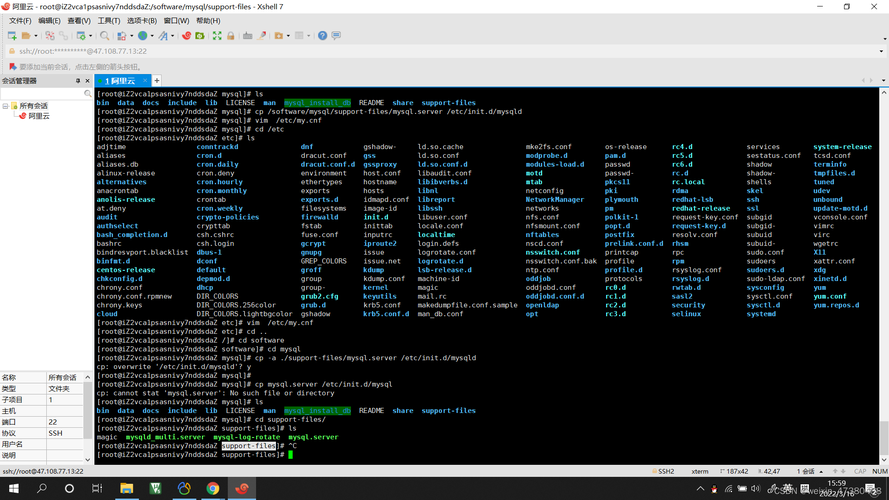This screenshot has height=500, width=889.
Task: Open the 帮助(H) menu
Action: (x=208, y=20)
